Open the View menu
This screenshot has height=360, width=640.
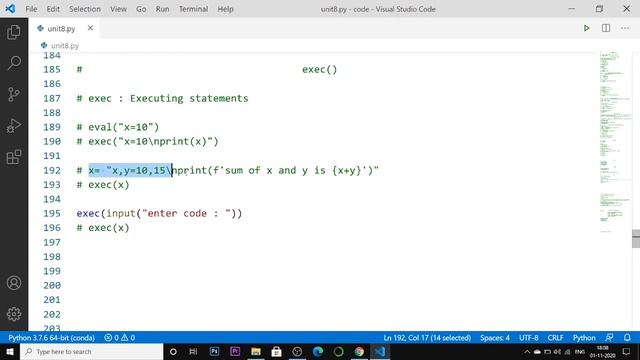click(x=118, y=9)
